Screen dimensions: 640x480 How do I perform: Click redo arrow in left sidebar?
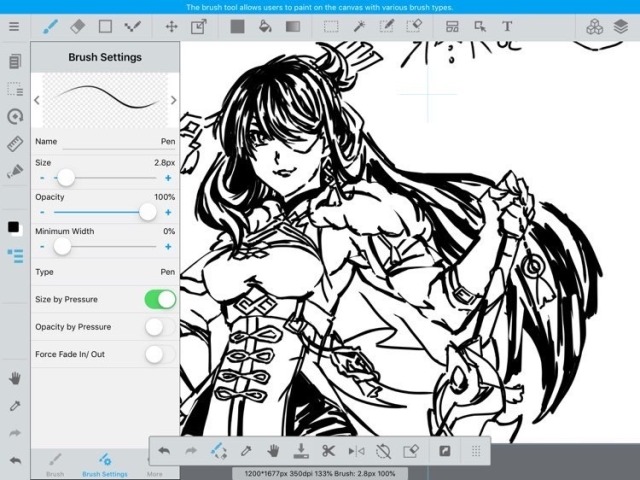pos(15,433)
